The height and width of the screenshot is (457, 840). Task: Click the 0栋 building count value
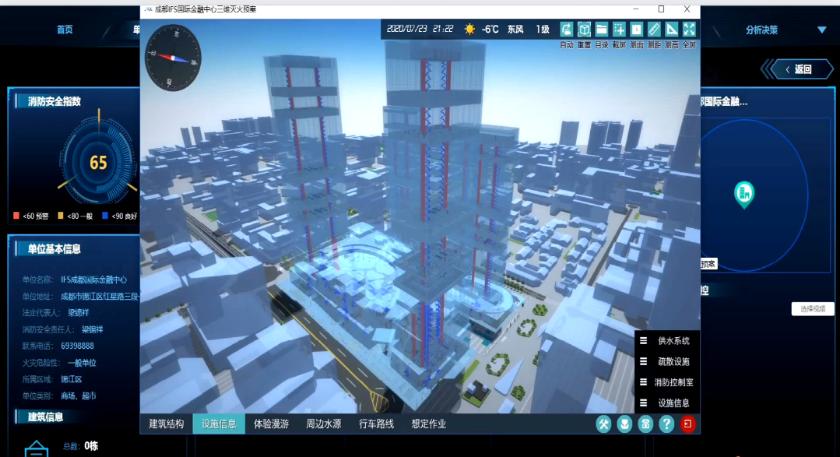click(91, 446)
